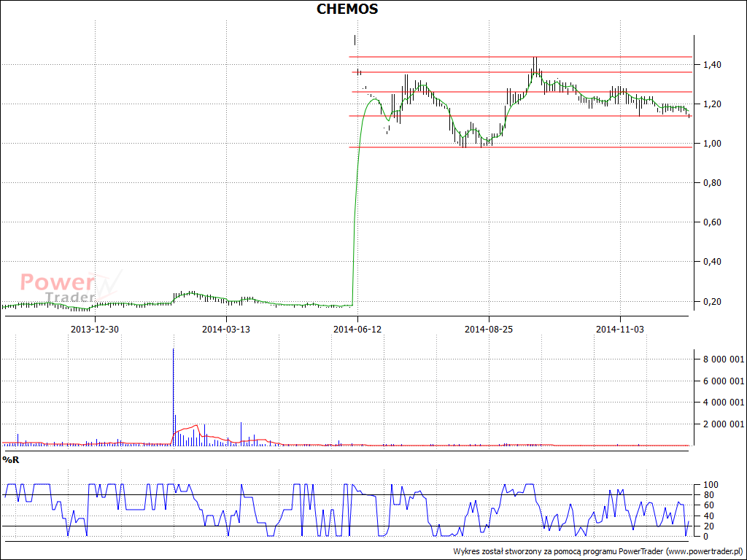Viewport: 747px width, 560px height.
Task: Click the PowerTrader footer credit text
Action: click(598, 551)
